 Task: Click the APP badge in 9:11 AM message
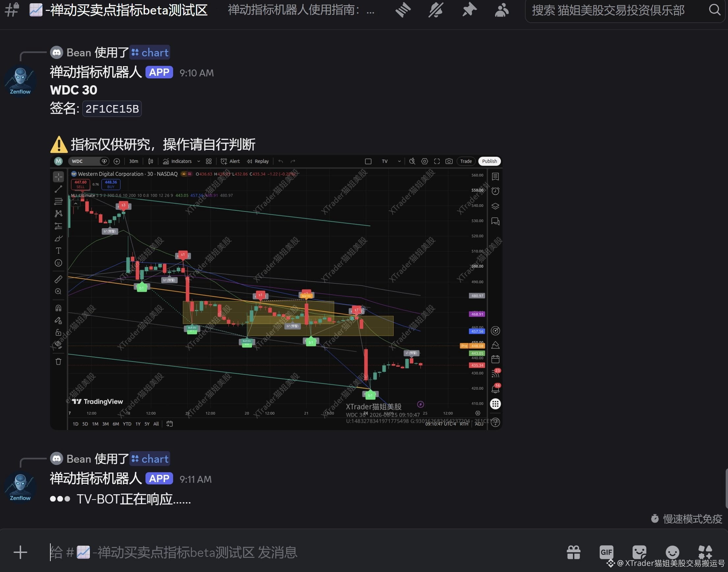[159, 478]
